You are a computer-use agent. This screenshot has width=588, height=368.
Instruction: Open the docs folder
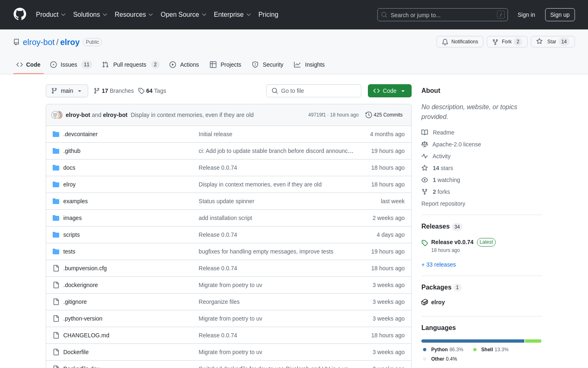tap(69, 168)
